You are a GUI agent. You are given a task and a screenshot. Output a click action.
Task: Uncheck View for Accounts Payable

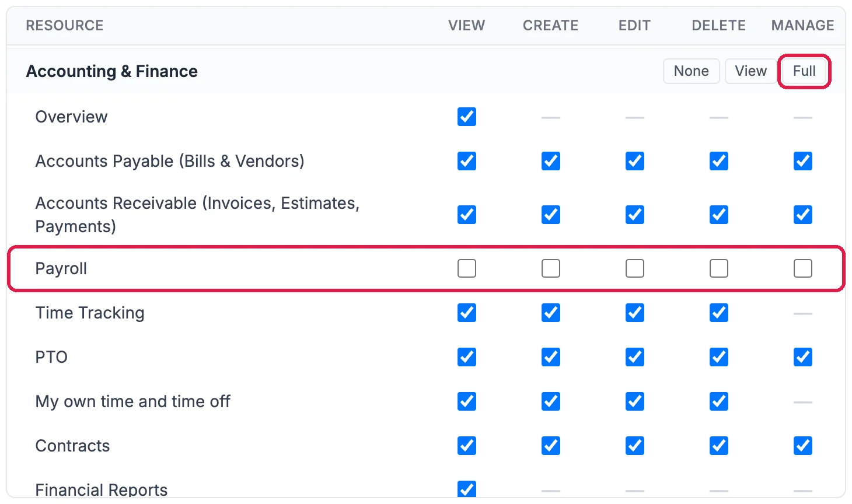[467, 161]
